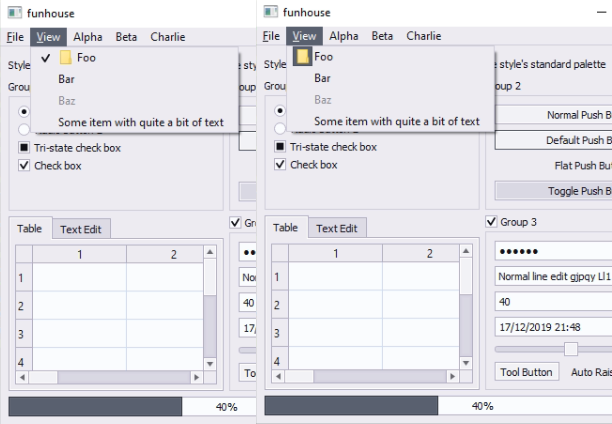Click scroll down arrow of right window table
This screenshot has height=424, width=612.
pyautogui.click(x=466, y=363)
